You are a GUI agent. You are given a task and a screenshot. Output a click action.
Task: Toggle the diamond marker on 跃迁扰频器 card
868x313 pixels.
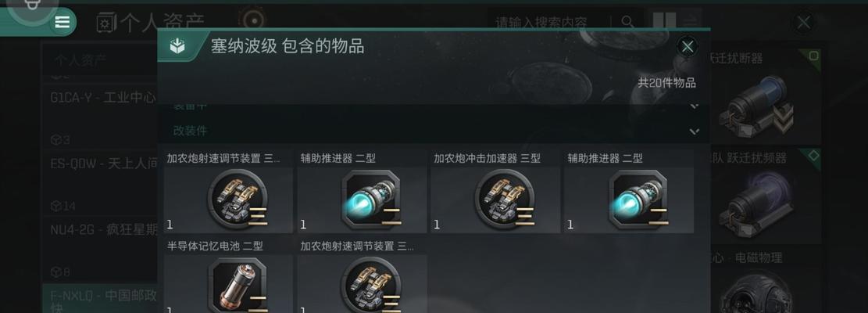click(813, 156)
